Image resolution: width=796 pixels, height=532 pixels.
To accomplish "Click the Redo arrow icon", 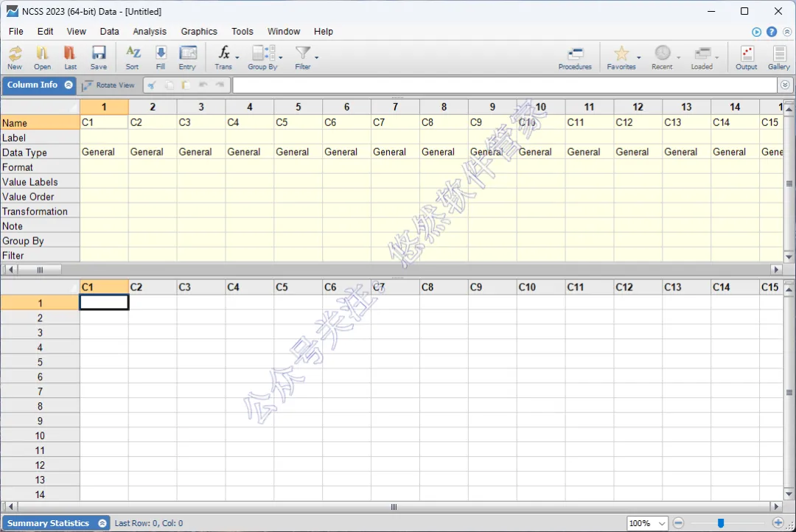I will click(220, 85).
